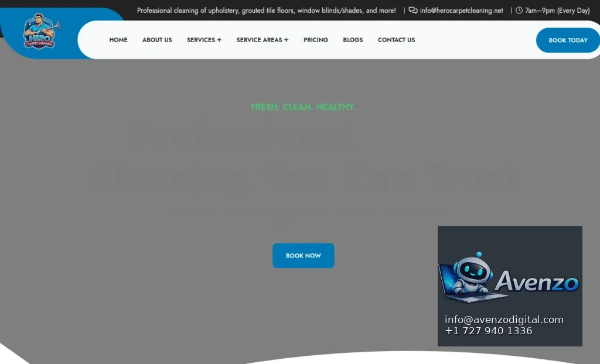
Task: Visit the Blogs page
Action: [353, 40]
